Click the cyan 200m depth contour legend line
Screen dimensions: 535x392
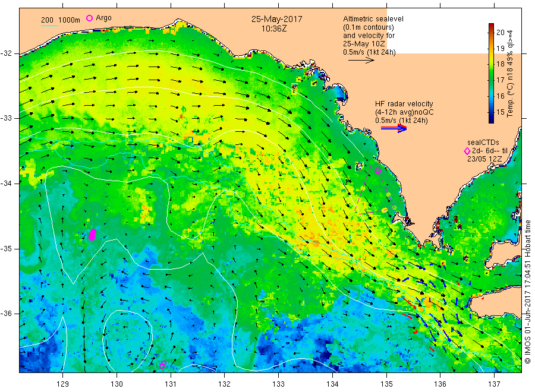pos(49,25)
